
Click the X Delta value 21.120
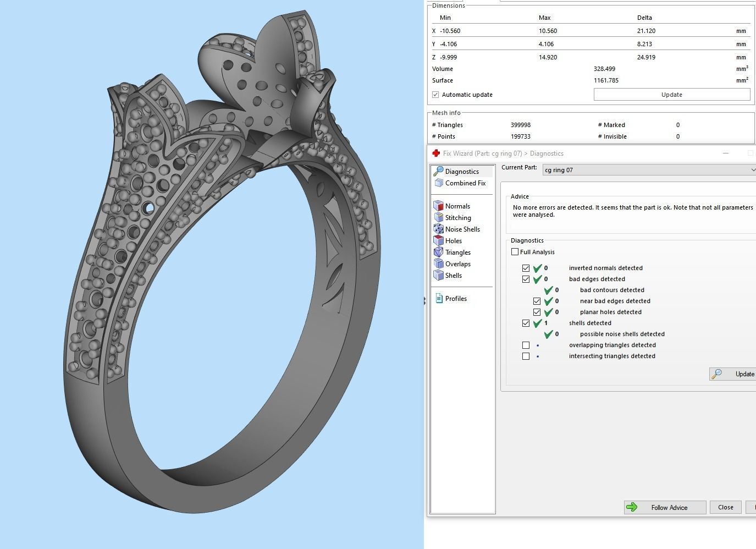pos(646,31)
